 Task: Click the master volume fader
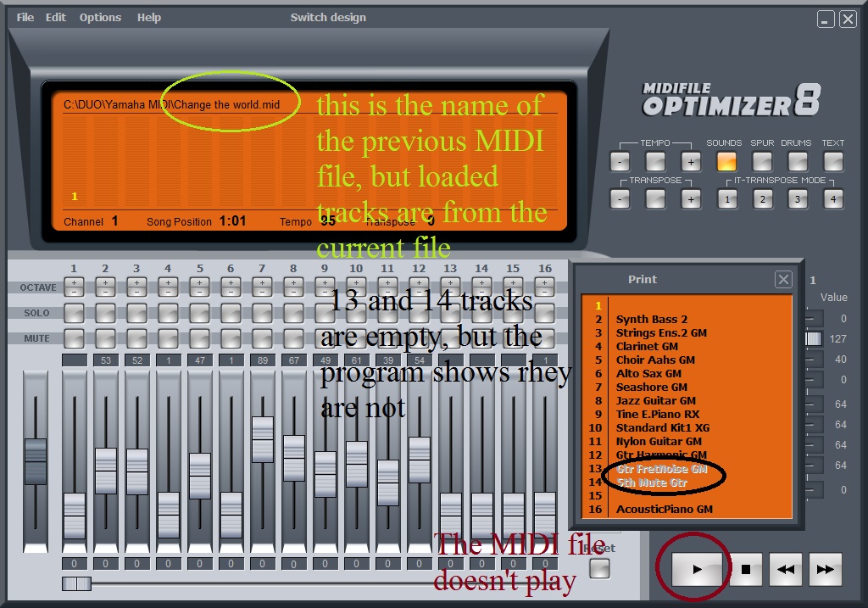pyautogui.click(x=36, y=460)
